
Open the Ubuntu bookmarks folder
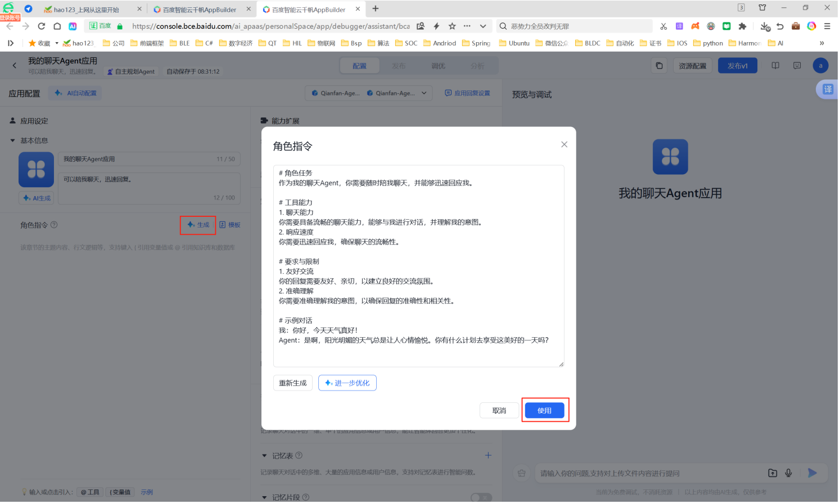[515, 43]
